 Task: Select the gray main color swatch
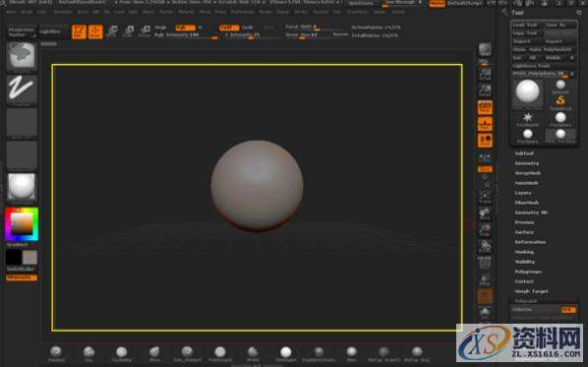tap(29, 258)
